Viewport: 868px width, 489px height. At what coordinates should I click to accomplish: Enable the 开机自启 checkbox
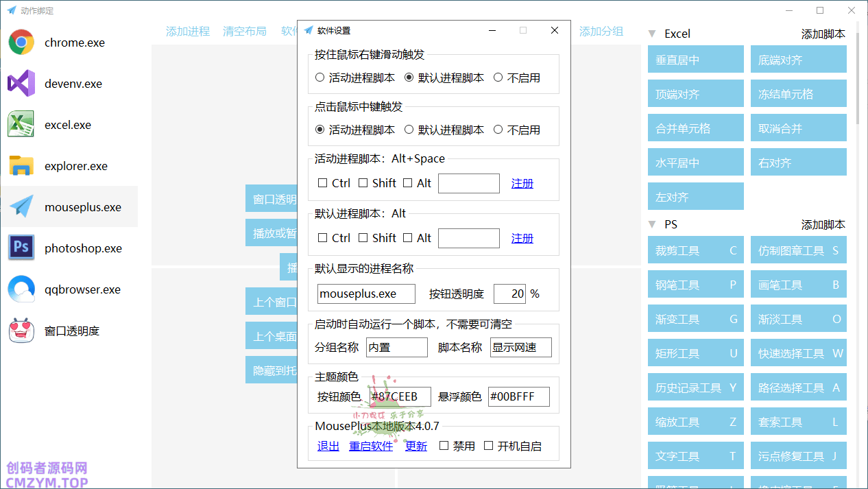click(x=489, y=446)
